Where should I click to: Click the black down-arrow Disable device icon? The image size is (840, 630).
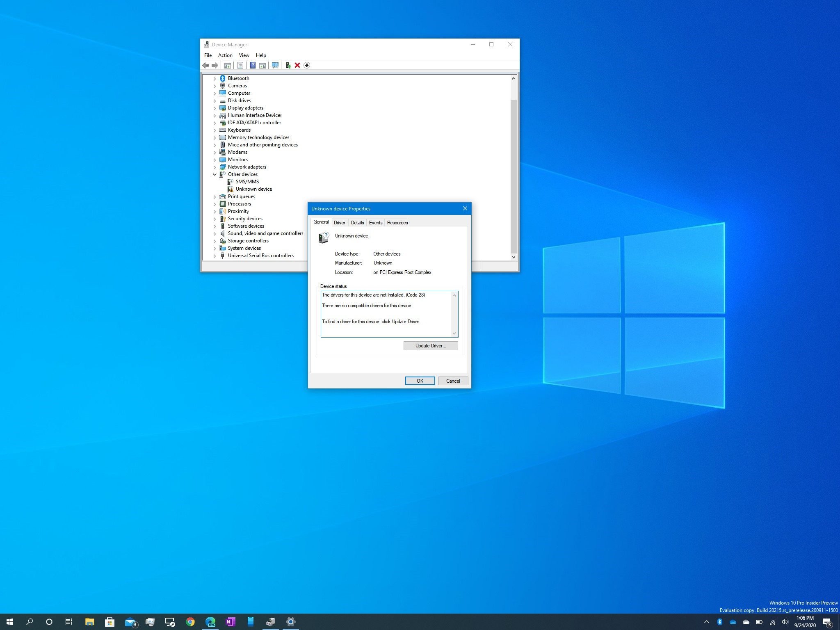(x=307, y=65)
